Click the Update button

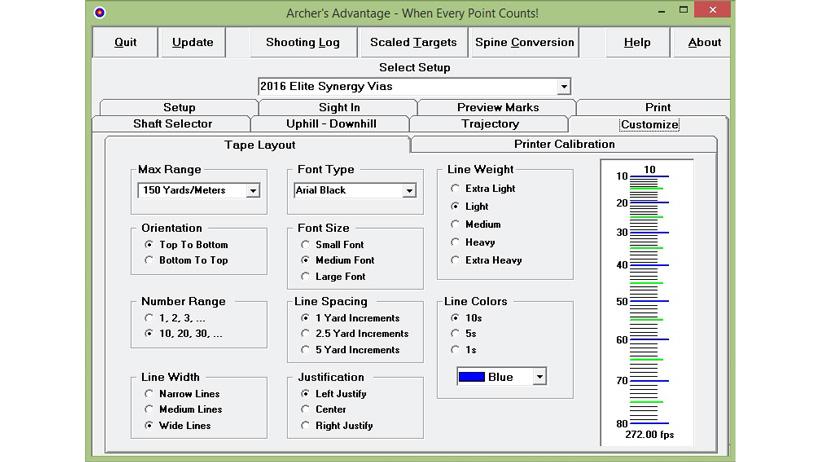click(x=192, y=42)
